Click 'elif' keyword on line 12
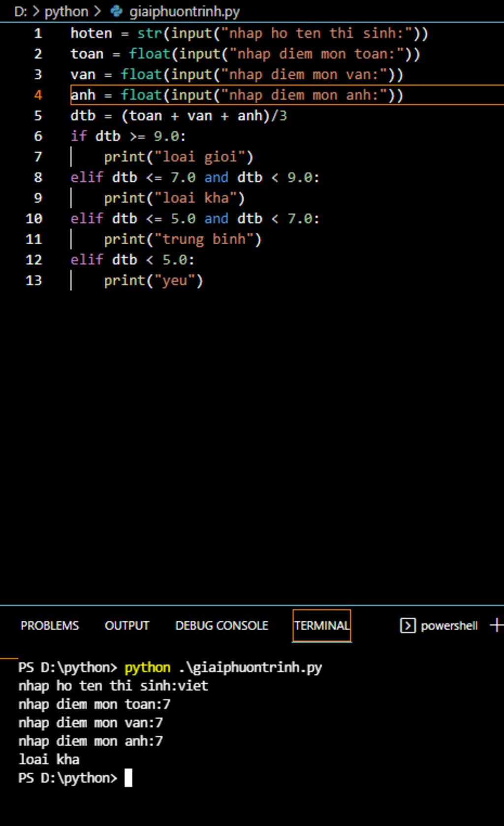Viewport: 504px width, 826px height. click(87, 259)
